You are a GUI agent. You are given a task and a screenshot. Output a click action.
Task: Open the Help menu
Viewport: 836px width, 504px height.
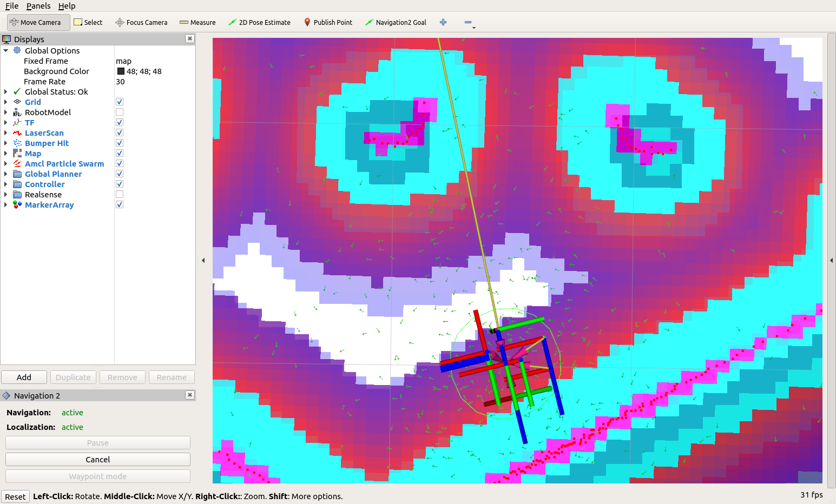tap(67, 6)
